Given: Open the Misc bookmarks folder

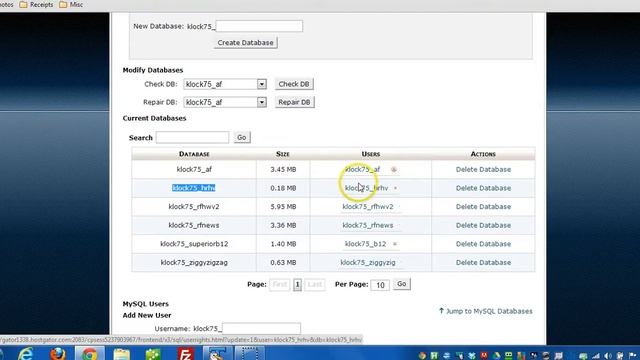Looking at the screenshot, I should tap(71, 5).
